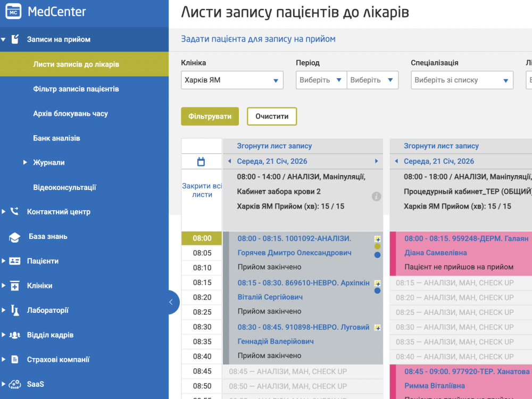Click second sheet date Середа, 21 Січ, 2026
The image size is (532, 399).
point(439,161)
